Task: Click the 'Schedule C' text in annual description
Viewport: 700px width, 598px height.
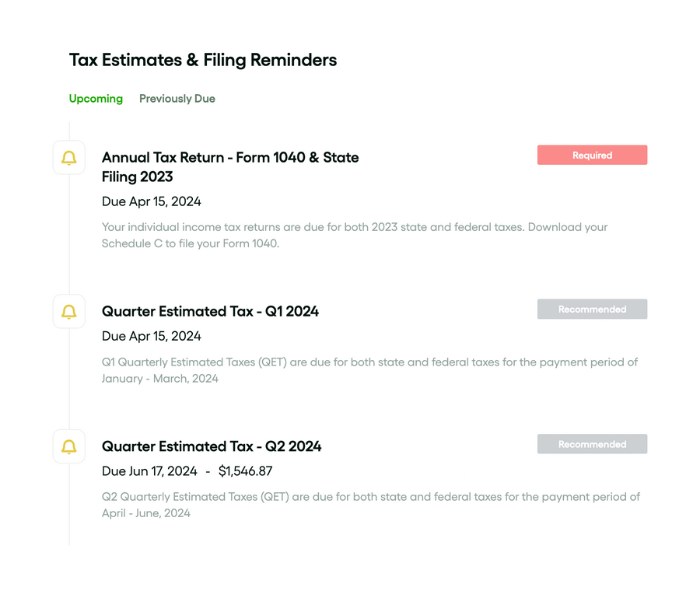Action: coord(131,243)
